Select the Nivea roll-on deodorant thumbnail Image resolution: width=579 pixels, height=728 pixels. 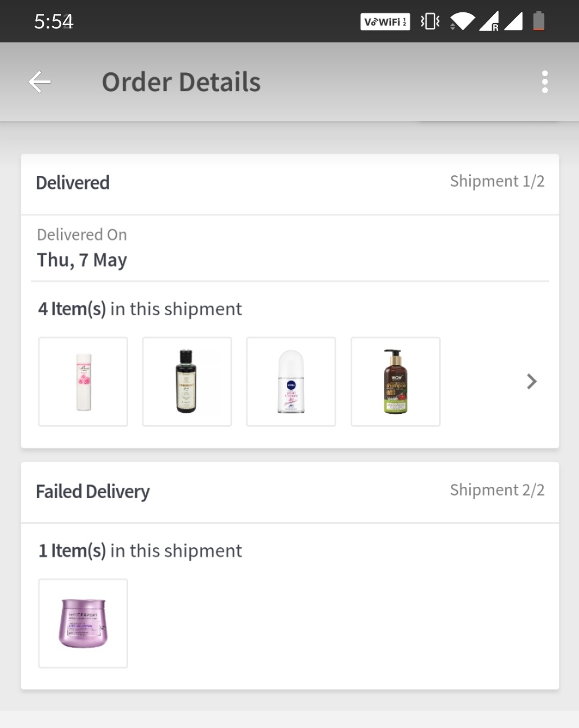click(x=291, y=382)
